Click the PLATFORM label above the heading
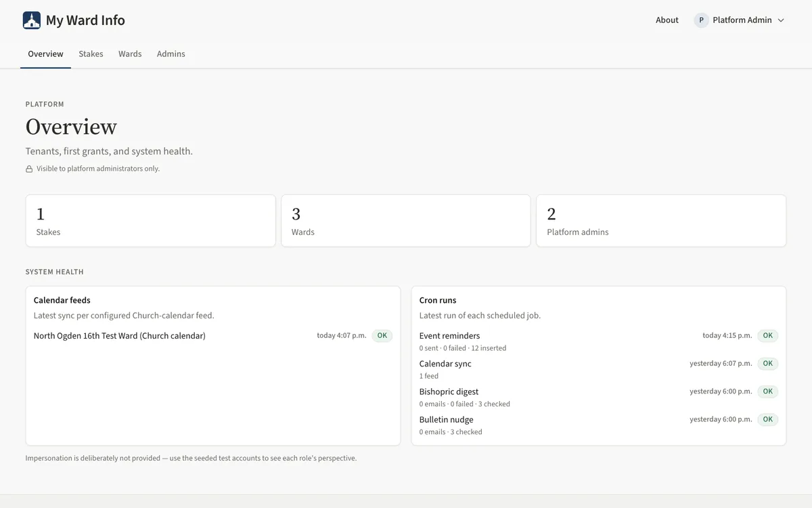812x508 pixels. tap(45, 104)
